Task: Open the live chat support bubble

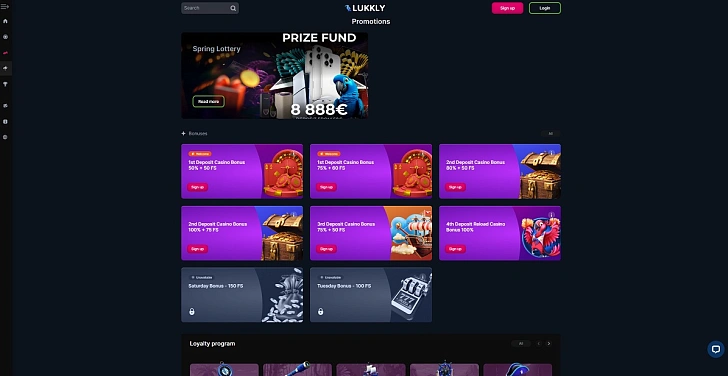Action: 716,349
